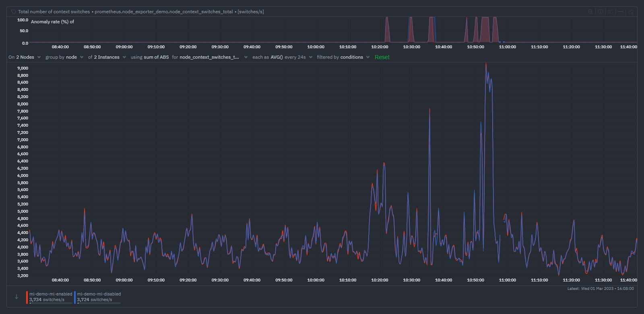Open the "of 2 Instances" dropdown
The image size is (644, 314).
coord(107,57)
